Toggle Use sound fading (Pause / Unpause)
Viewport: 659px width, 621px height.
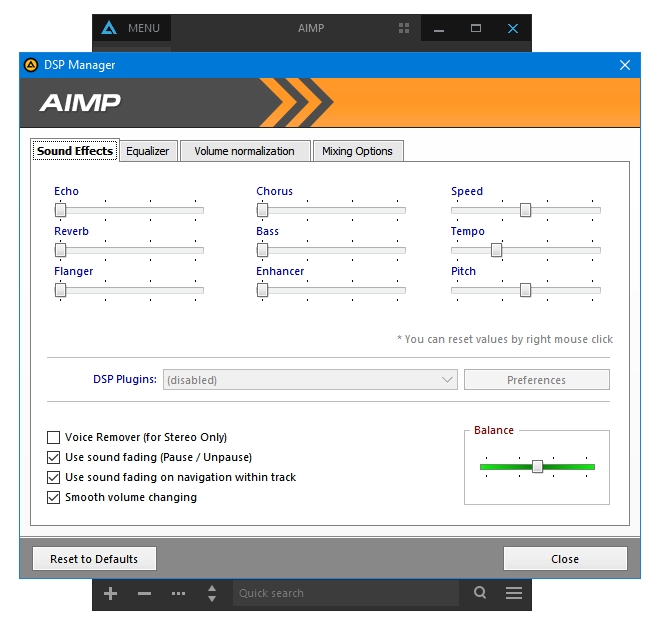click(x=53, y=457)
